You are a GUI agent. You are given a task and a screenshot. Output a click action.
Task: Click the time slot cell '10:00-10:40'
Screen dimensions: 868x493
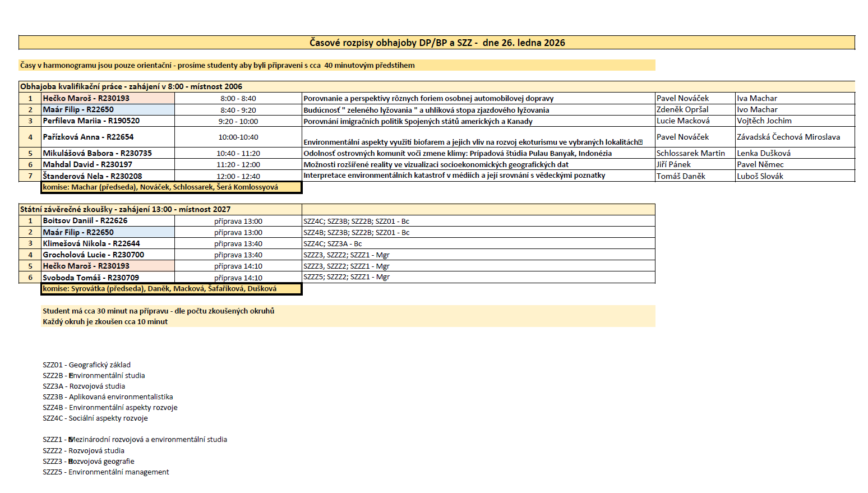238,137
